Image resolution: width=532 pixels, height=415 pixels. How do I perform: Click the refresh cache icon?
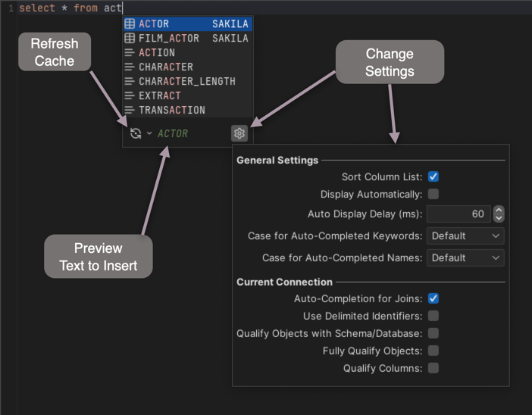pos(136,133)
